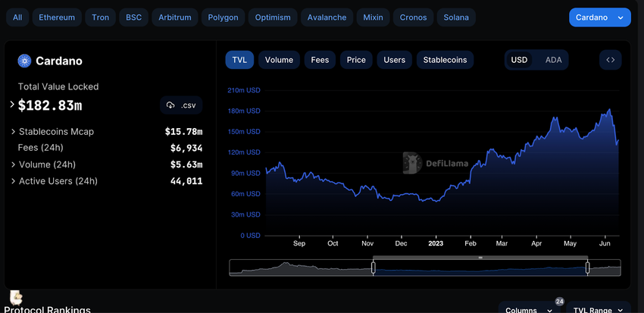The width and height of the screenshot is (644, 313).
Task: Select the Ethereum chain filter
Action: pos(57,17)
